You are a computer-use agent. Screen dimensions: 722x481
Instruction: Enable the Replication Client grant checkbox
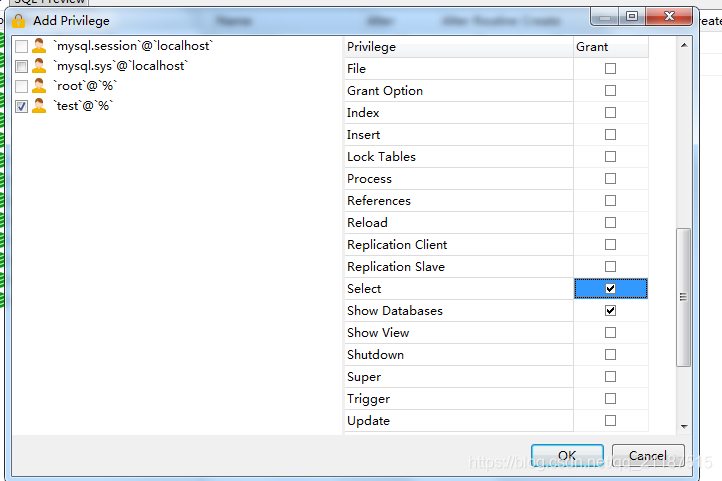610,244
